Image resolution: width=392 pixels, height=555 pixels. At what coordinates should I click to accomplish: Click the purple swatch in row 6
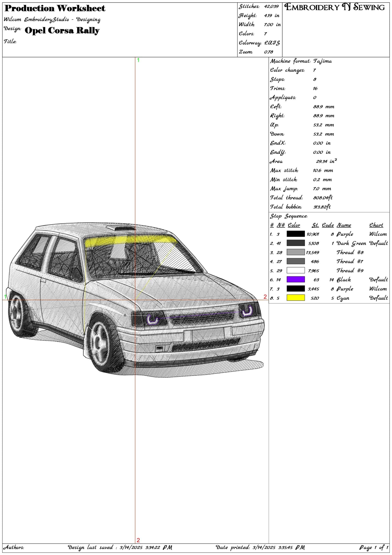296,279
